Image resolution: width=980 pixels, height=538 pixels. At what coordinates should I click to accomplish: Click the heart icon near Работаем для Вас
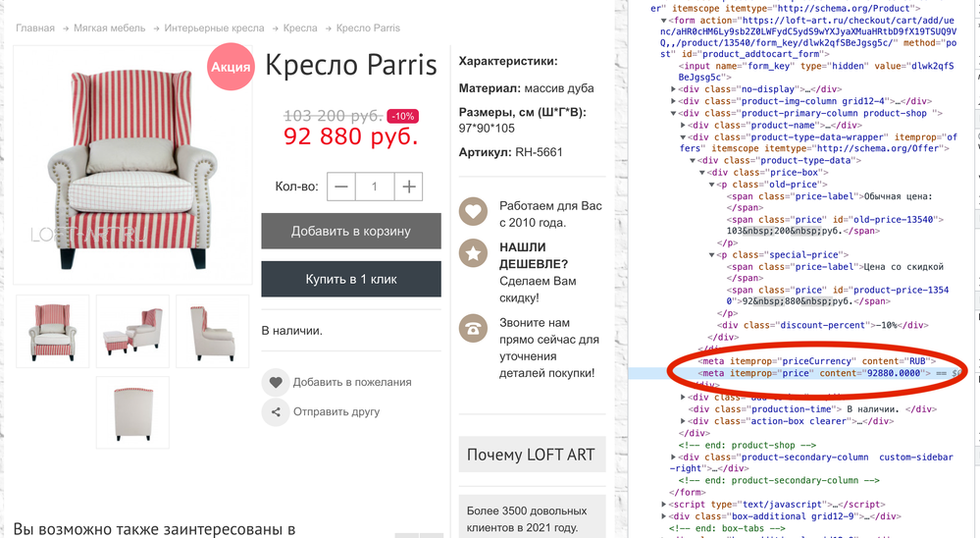click(474, 211)
